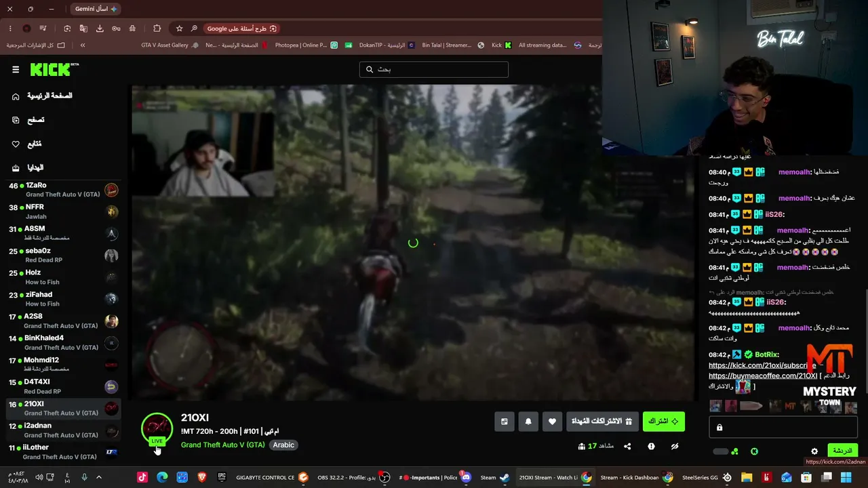Screen dimensions: 868x488
Task: Open BinKhaled4 channel in sidebar
Action: (x=64, y=342)
